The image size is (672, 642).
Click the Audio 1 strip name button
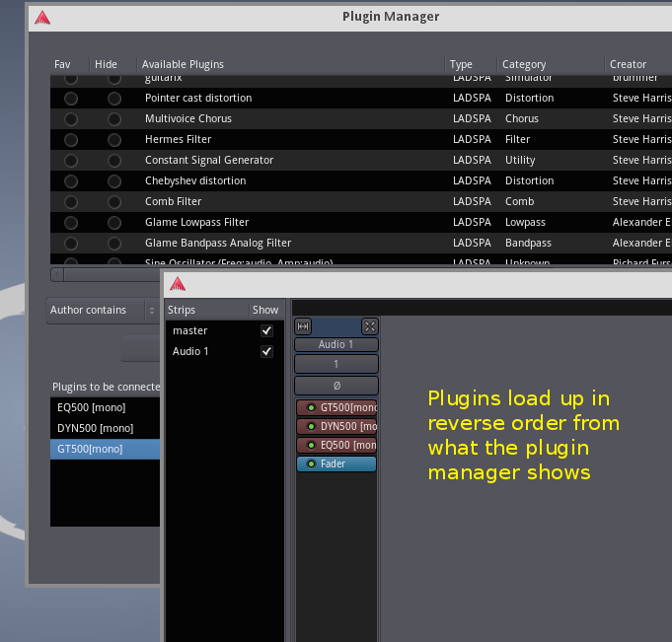click(x=336, y=345)
